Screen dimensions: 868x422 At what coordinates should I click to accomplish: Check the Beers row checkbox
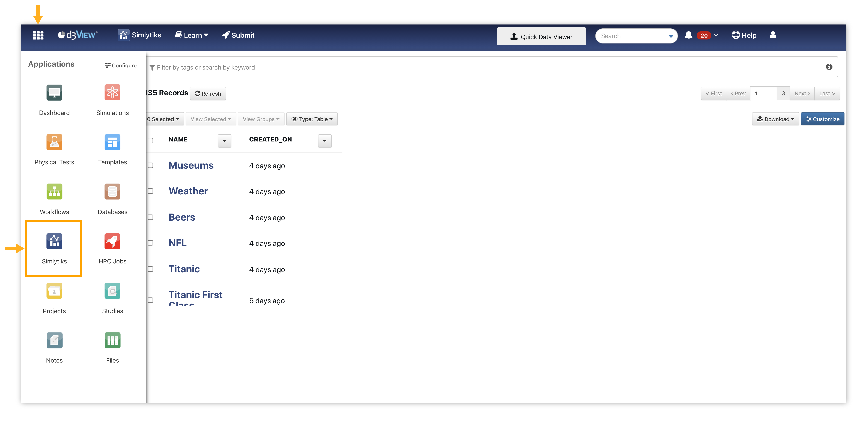click(150, 217)
